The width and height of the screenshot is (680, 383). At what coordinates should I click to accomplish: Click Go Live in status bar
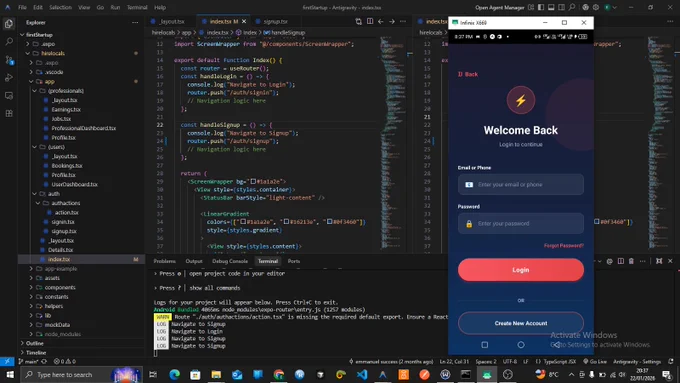tap(595, 361)
